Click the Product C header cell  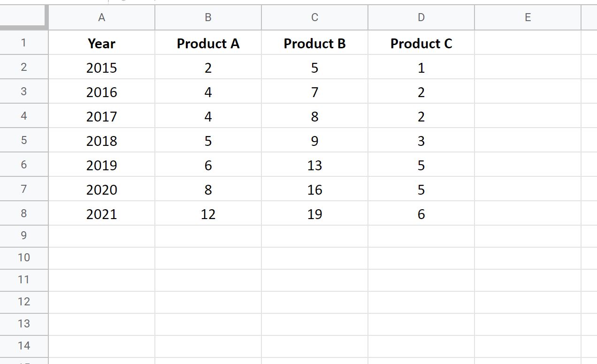tap(421, 43)
